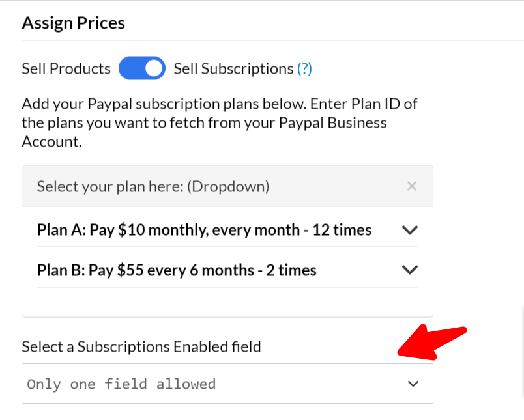
Task: Click the chevron icon in Subscriptions Enabled dropdown
Action: [x=413, y=384]
